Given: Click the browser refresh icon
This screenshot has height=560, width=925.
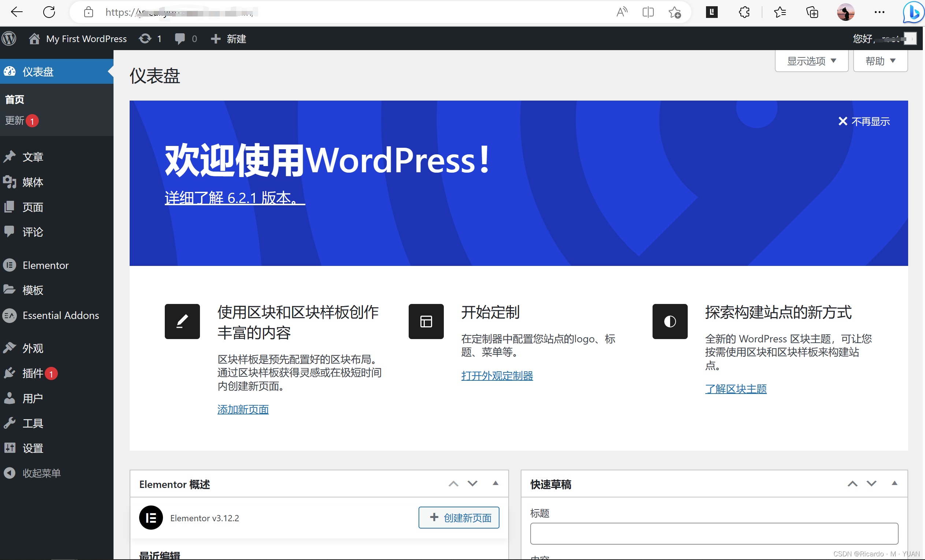Looking at the screenshot, I should 49,12.
